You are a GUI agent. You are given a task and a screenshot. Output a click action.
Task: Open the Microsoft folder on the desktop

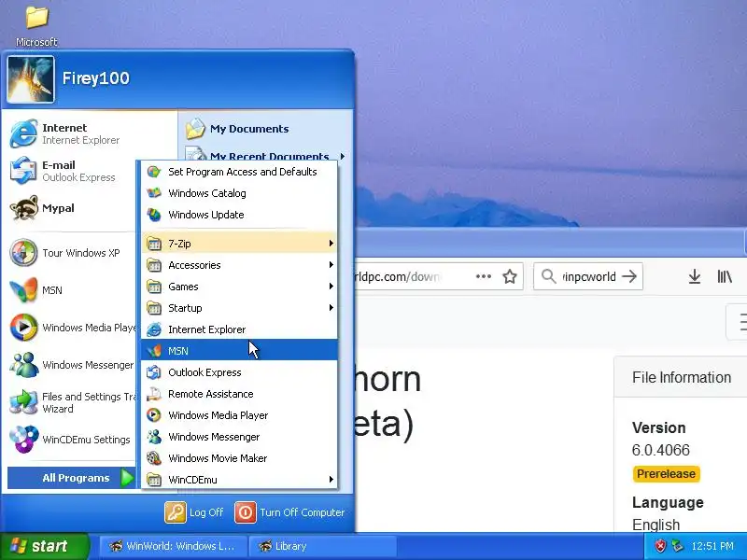[36, 25]
